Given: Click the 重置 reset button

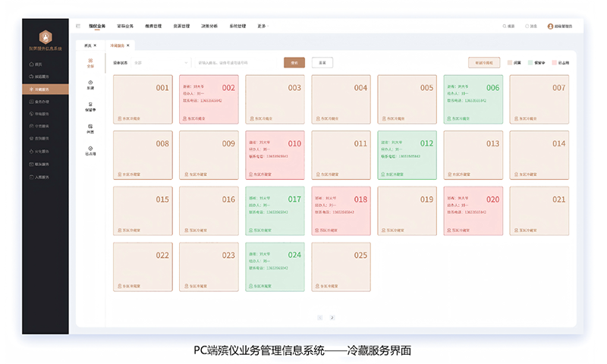Looking at the screenshot, I should click(x=322, y=63).
